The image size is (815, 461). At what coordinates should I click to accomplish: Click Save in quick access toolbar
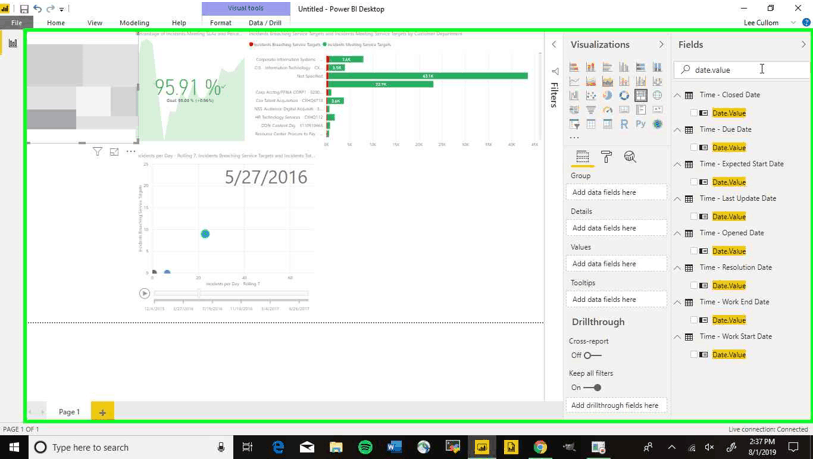point(24,9)
